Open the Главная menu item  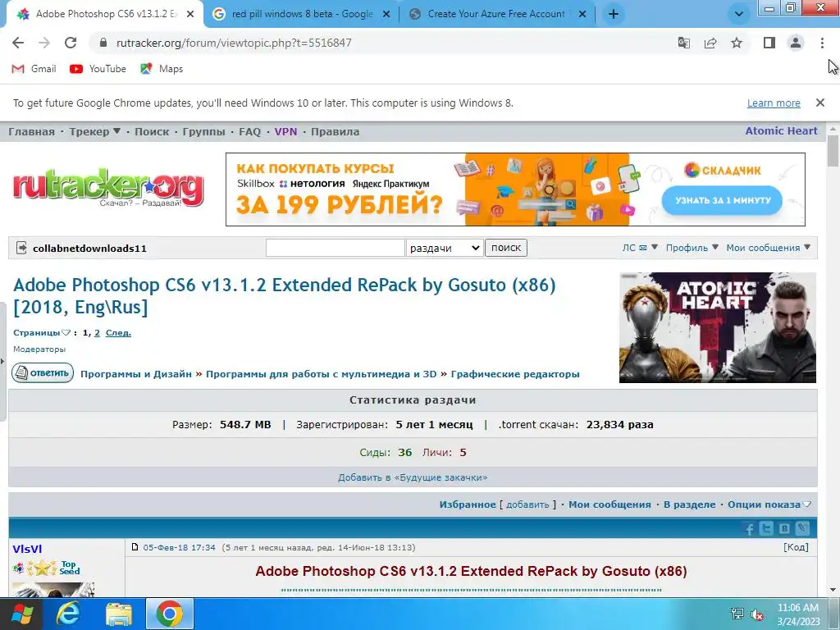coord(32,132)
